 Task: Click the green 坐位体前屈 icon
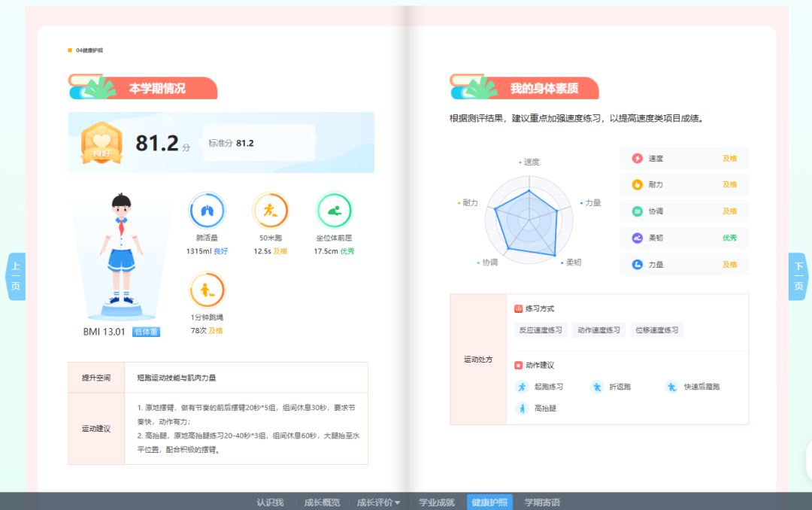pos(335,211)
